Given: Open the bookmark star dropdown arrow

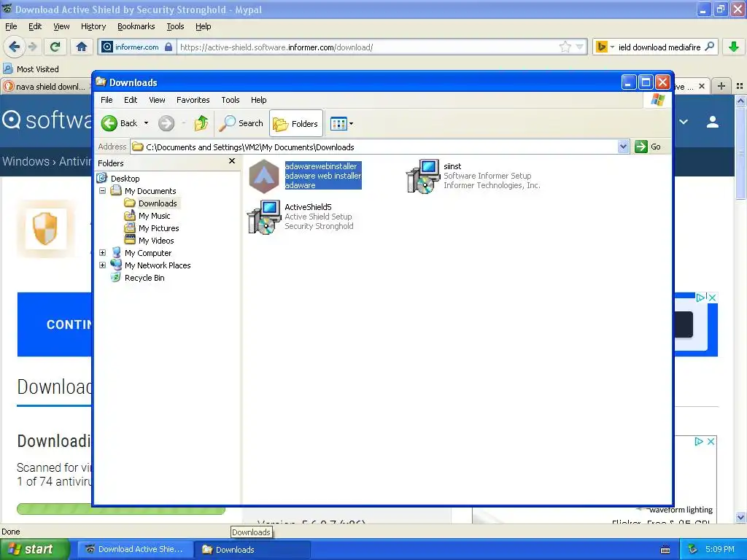Looking at the screenshot, I should pos(579,47).
